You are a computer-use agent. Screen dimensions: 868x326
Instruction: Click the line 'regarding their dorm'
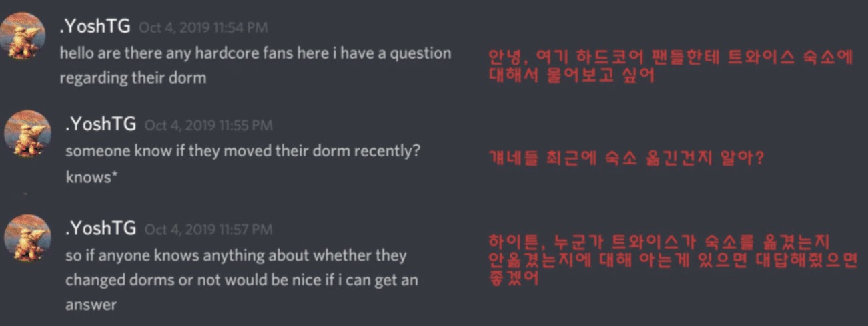[x=133, y=78]
